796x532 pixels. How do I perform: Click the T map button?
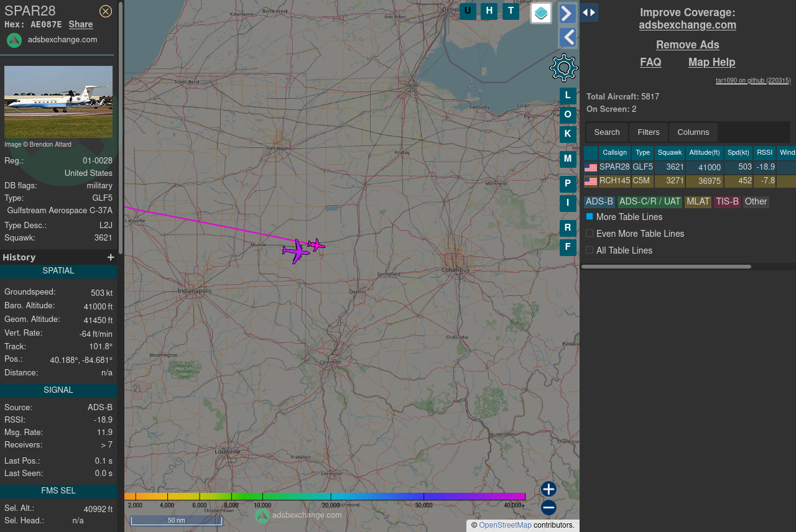(511, 11)
